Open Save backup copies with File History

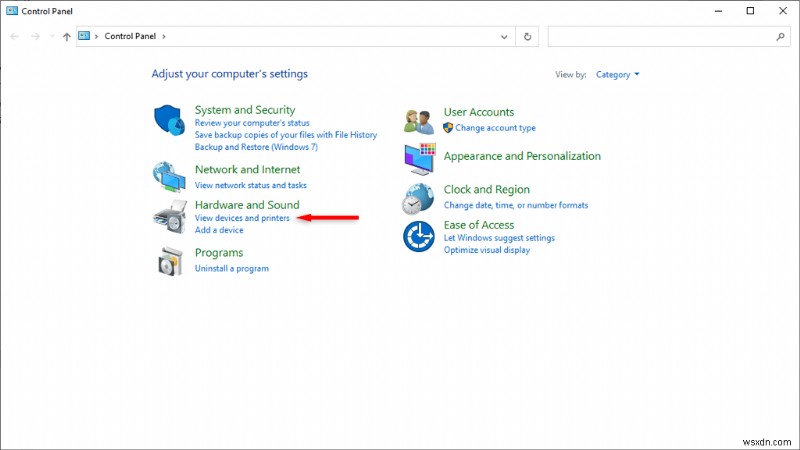coord(286,135)
